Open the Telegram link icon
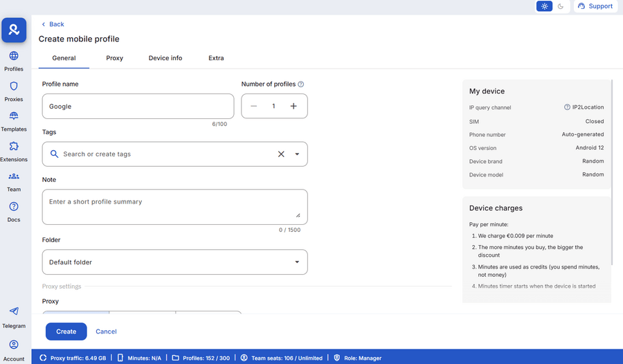623x364 pixels. (14, 312)
